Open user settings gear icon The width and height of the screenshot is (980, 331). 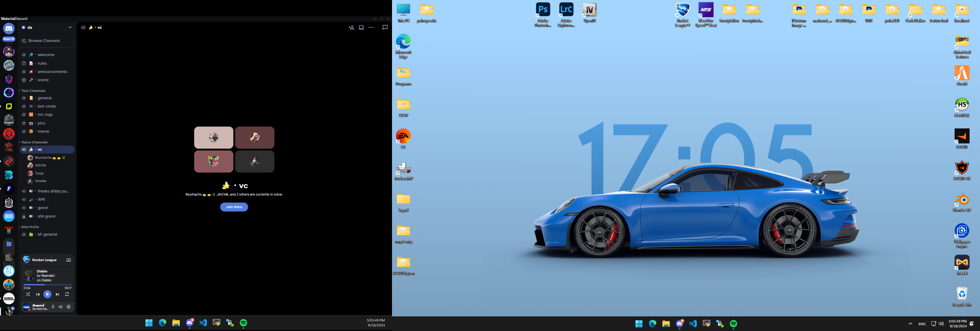(69, 307)
